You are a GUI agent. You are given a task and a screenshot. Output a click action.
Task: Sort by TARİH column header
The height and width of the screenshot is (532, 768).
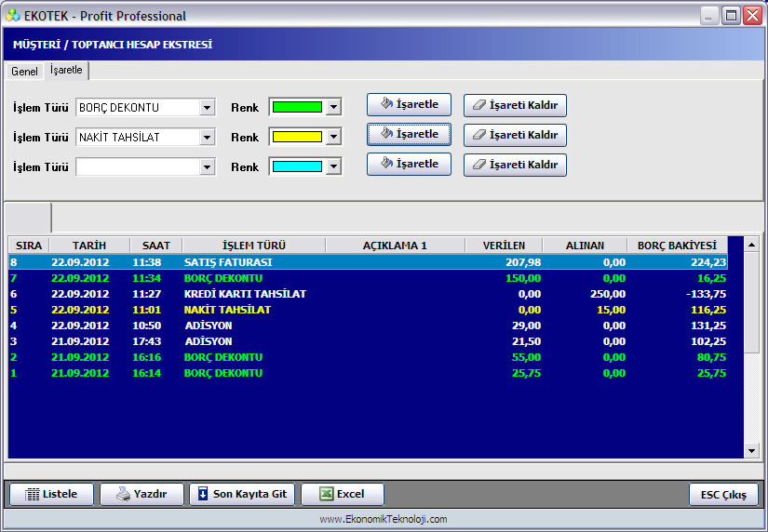tap(89, 246)
